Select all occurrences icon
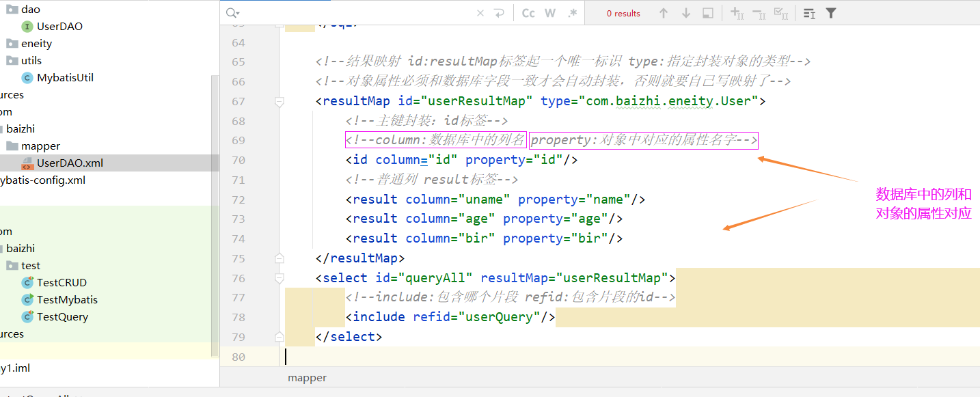980x397 pixels. [780, 13]
